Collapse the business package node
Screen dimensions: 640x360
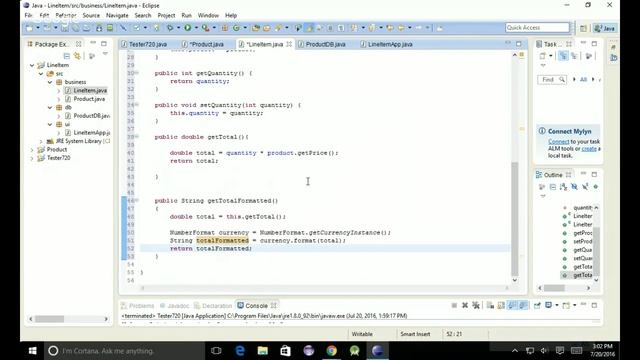[x=50, y=82]
